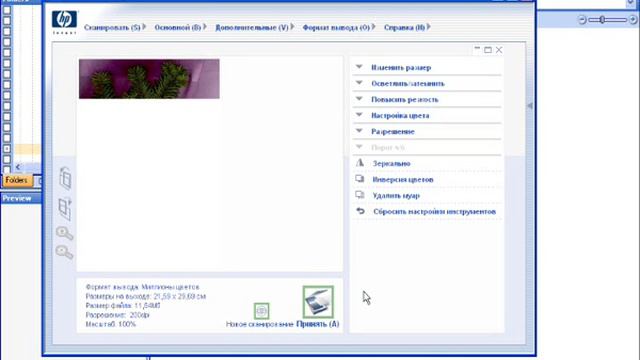Toggle the box on the highlighted folder row
The width and height of the screenshot is (640, 360).
[7, 149]
